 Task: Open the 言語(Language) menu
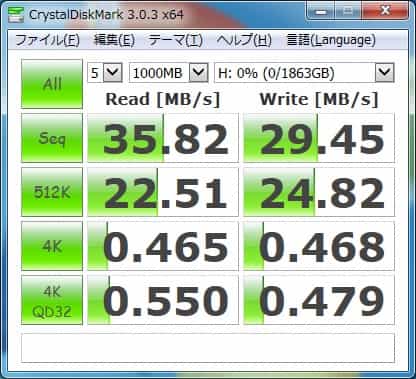331,40
